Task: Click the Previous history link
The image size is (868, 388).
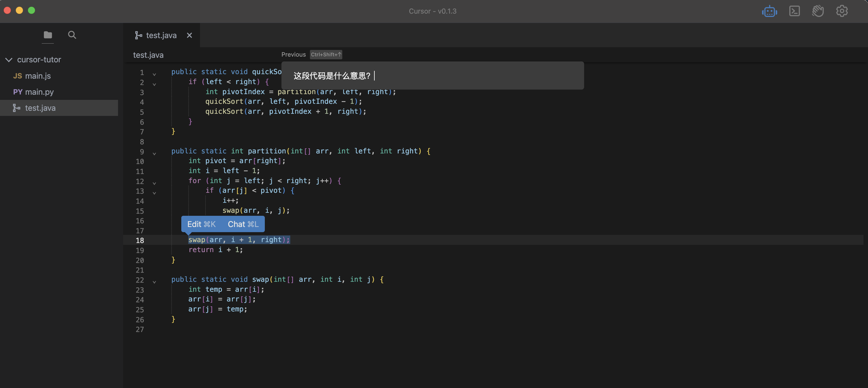Action: pos(294,54)
